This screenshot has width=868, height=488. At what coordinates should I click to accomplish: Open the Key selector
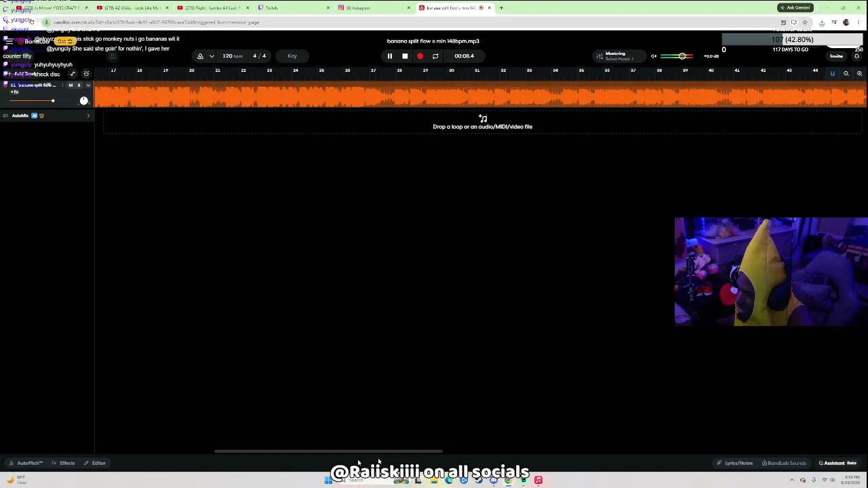292,56
